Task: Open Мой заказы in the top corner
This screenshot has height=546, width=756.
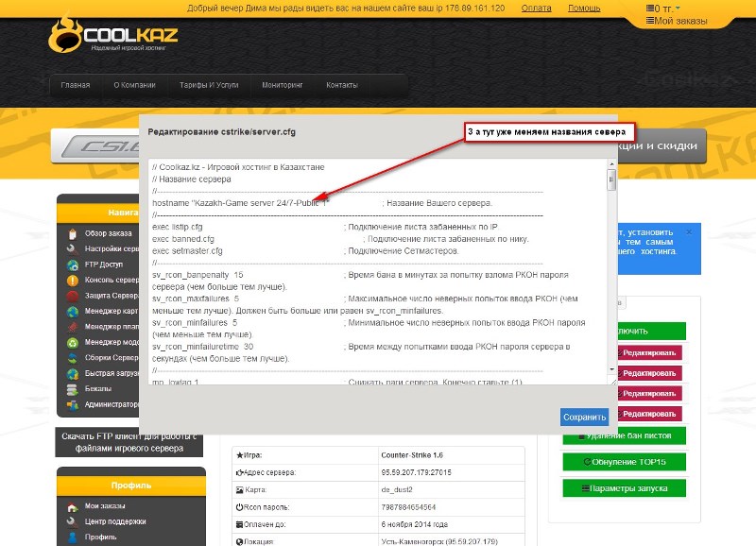Action: pos(680,21)
